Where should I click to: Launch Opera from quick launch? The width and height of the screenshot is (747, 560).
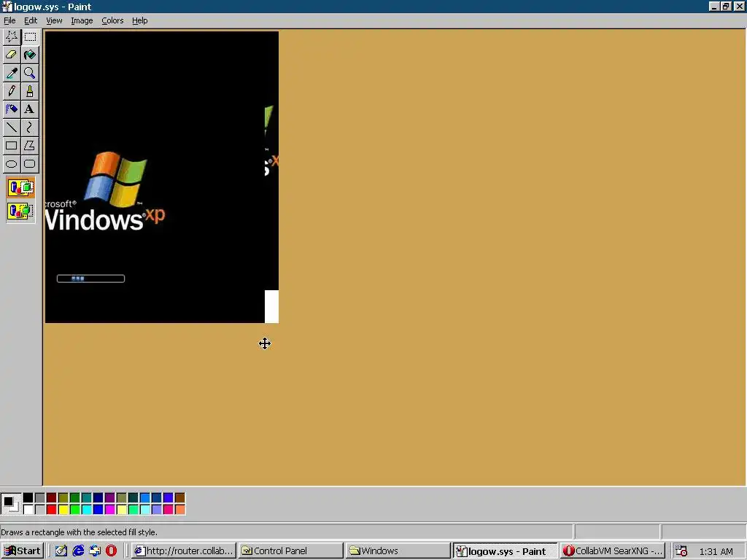click(111, 551)
